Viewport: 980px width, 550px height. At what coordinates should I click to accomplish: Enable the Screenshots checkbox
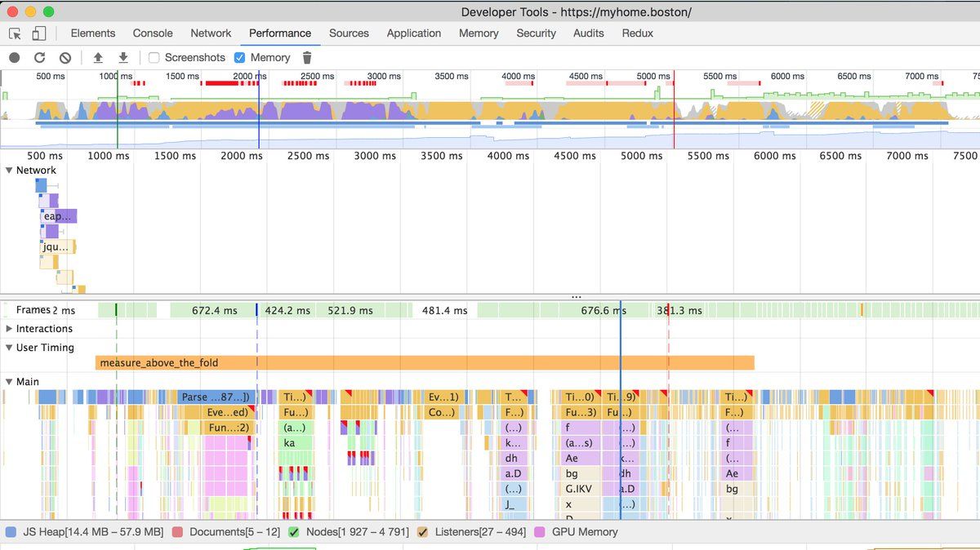(x=154, y=58)
